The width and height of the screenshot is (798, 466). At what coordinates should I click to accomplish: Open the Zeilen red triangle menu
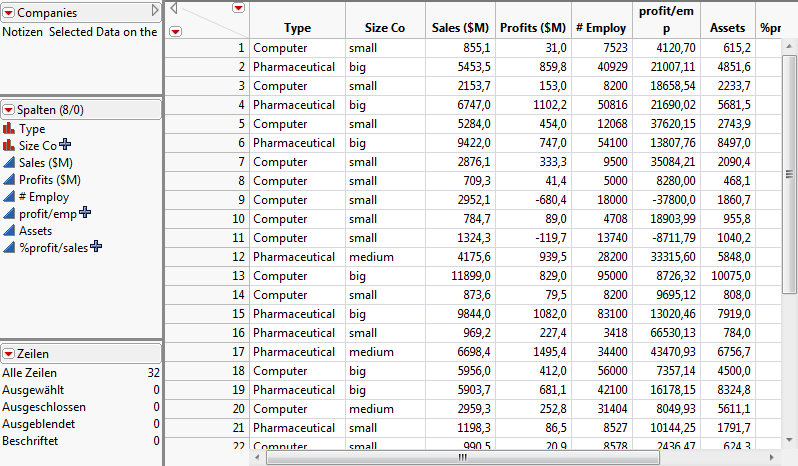9,354
